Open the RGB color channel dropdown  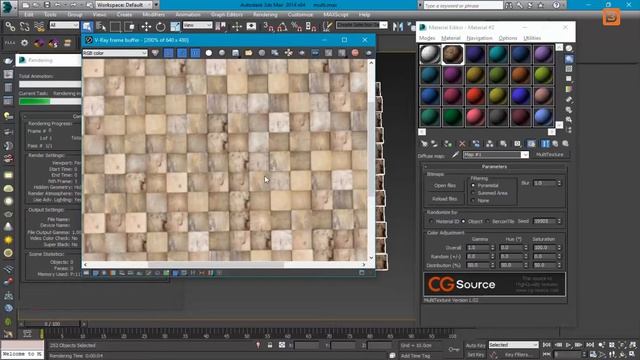[x=115, y=53]
